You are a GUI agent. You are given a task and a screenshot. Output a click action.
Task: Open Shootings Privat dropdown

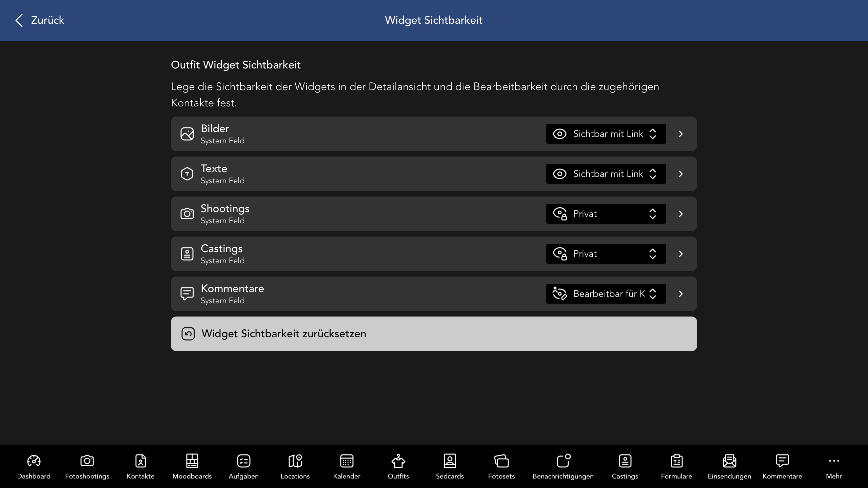pyautogui.click(x=606, y=214)
